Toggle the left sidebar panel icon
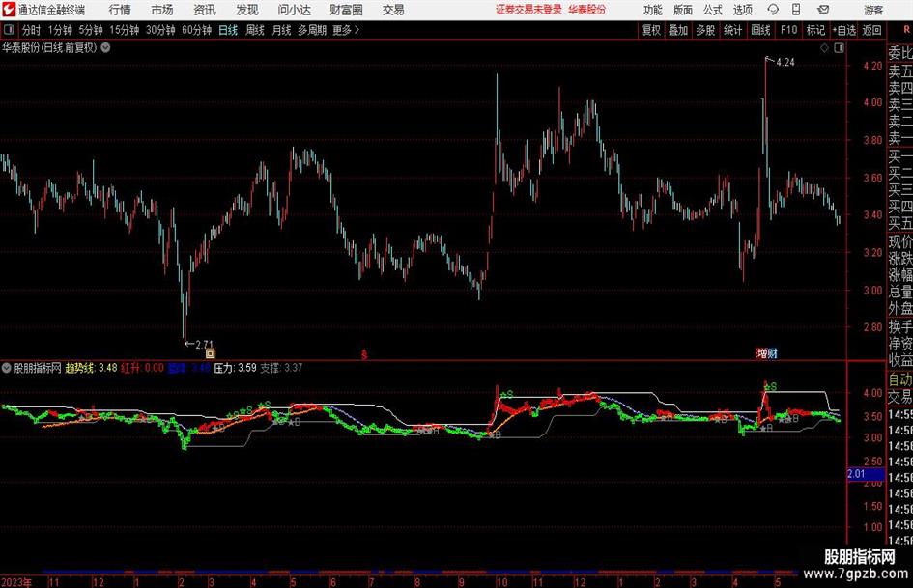This screenshot has height=588, width=913. click(9, 30)
